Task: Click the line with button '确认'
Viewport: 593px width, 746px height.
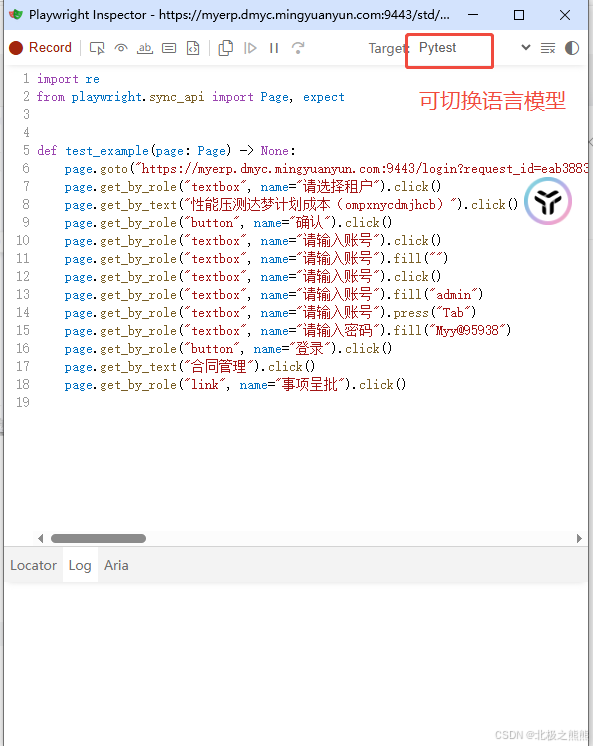Action: click(x=228, y=223)
